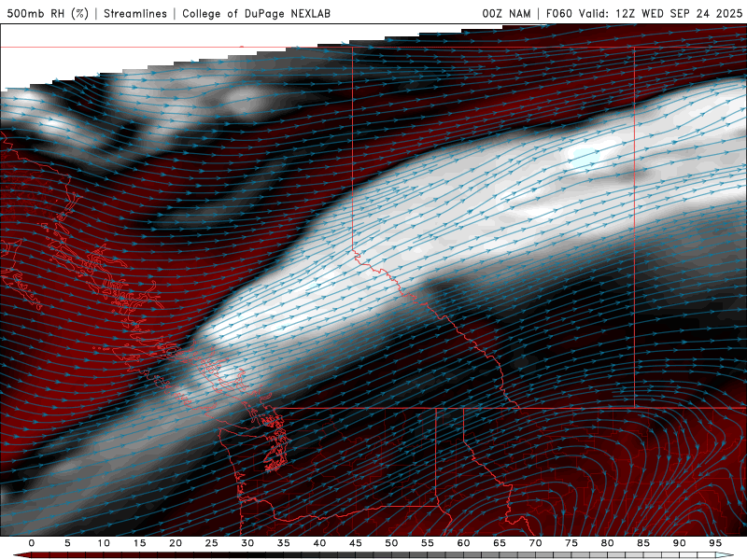Click the '35' label on the color scale

284,543
